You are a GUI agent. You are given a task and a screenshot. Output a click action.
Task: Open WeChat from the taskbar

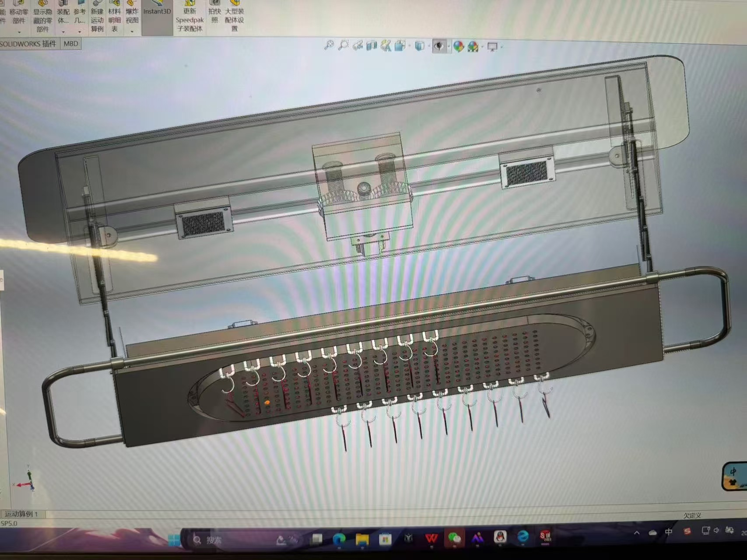[455, 538]
